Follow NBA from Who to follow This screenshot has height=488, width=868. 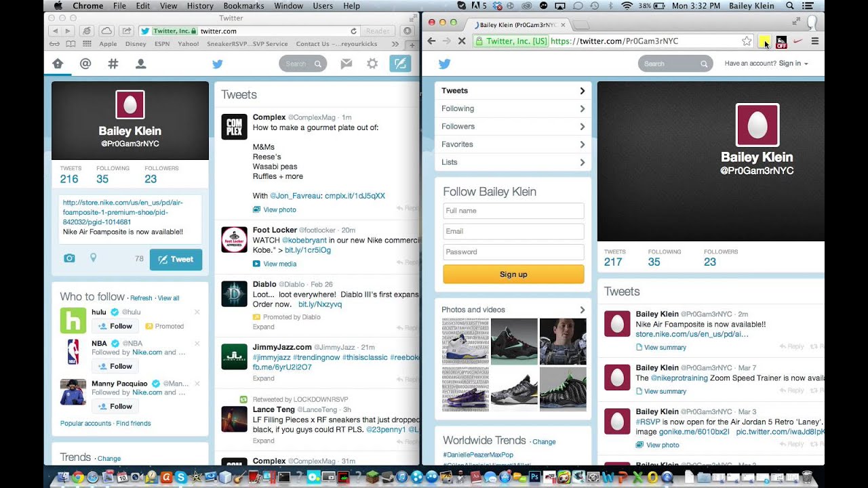tap(115, 366)
